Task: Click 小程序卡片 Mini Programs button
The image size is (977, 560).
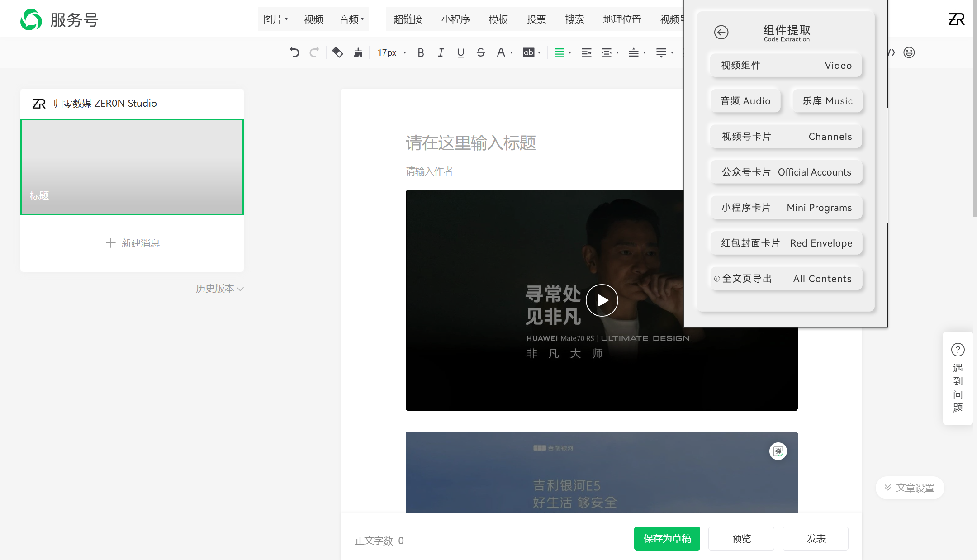Action: click(x=786, y=208)
